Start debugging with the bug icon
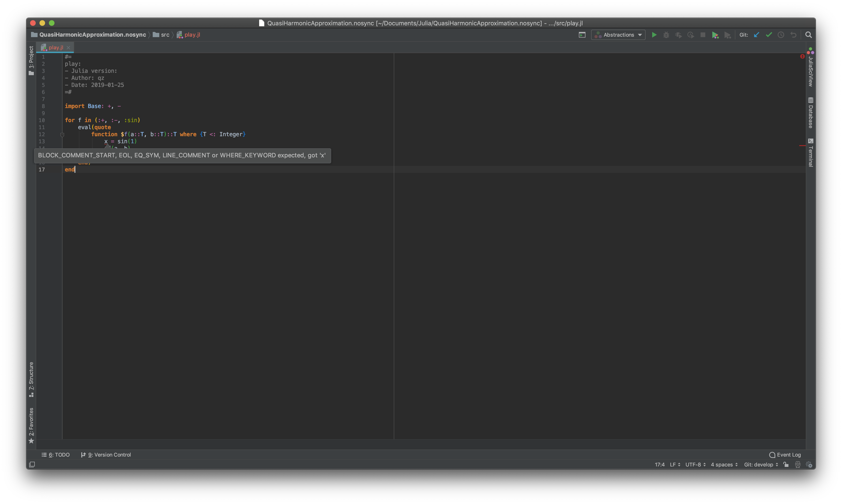 point(666,35)
